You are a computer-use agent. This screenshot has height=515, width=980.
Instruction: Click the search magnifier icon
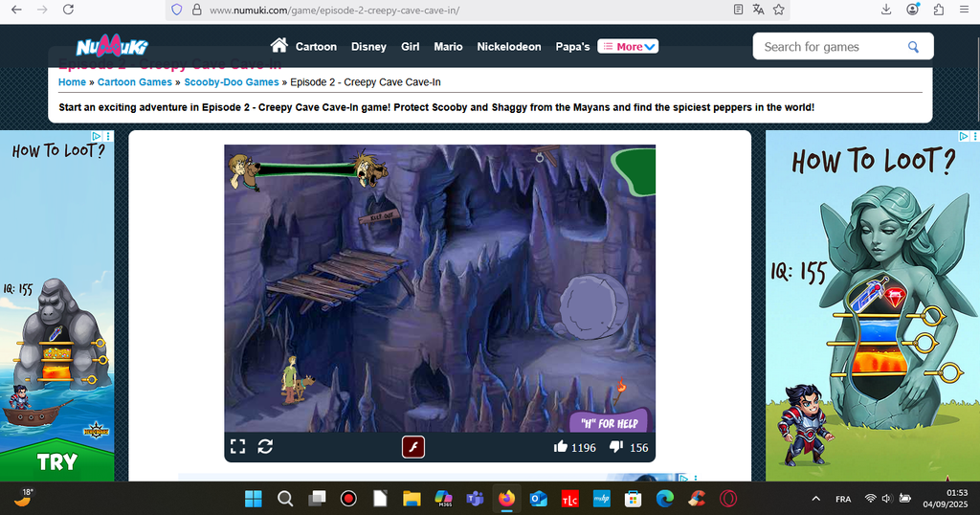(x=913, y=47)
